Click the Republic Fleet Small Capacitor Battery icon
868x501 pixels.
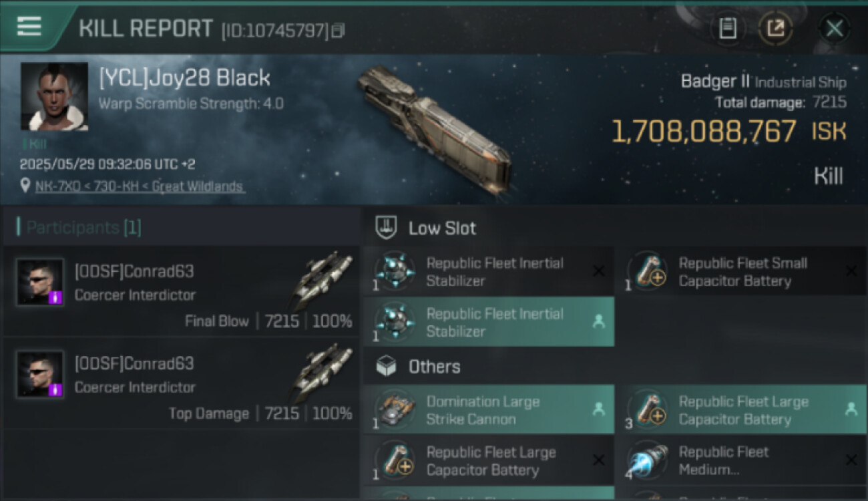tap(648, 271)
